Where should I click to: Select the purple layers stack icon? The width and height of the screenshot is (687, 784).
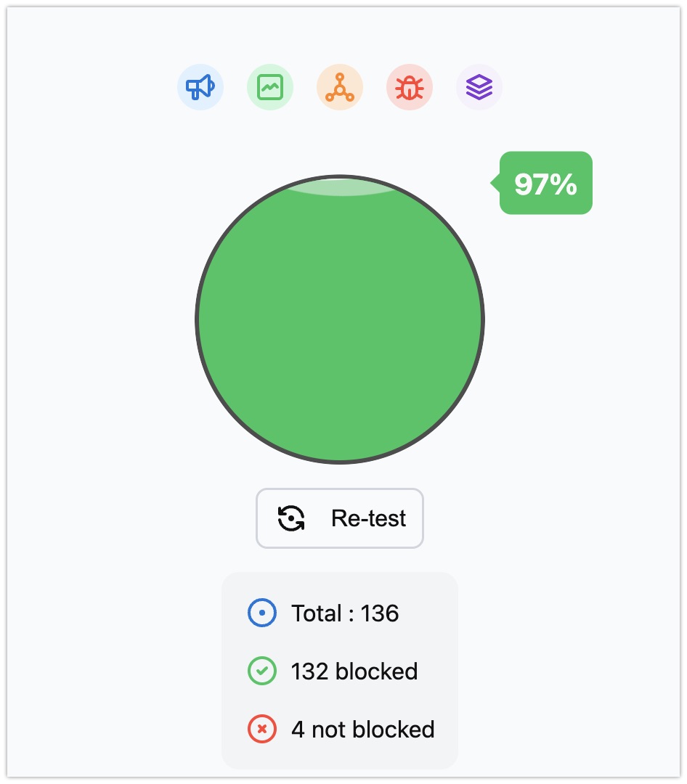click(479, 87)
